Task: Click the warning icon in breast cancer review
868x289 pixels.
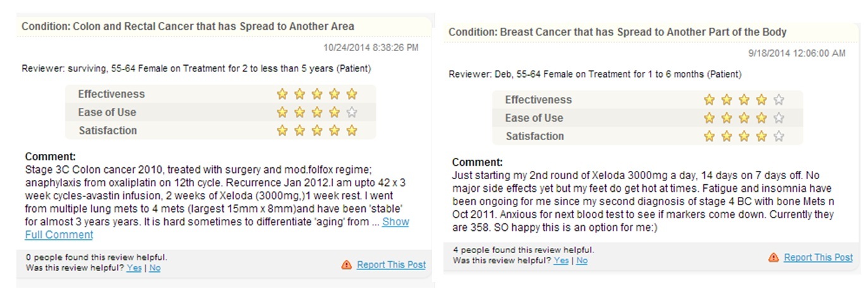Action: 773,257
